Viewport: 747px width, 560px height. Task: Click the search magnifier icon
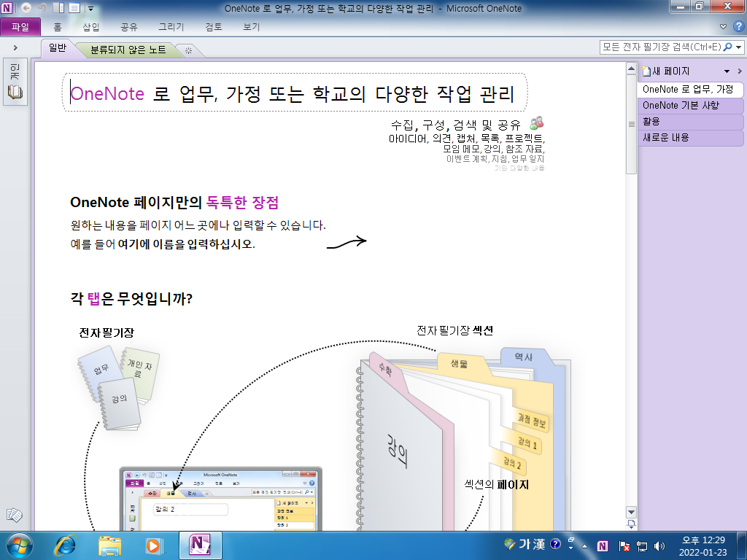(727, 47)
